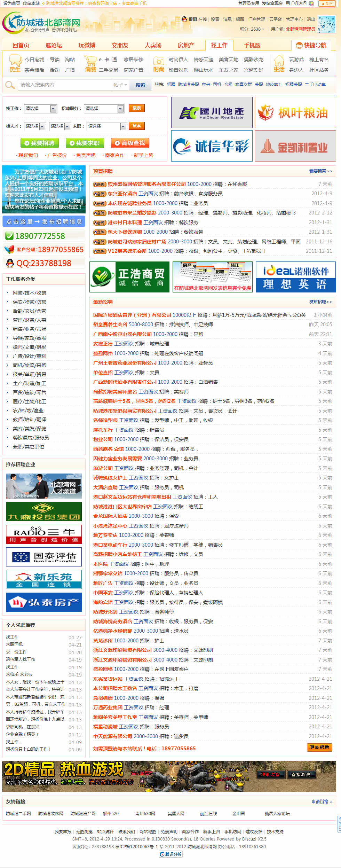
Task: Click the 腾讯分析 badge in the footer
Action: [x=170, y=854]
